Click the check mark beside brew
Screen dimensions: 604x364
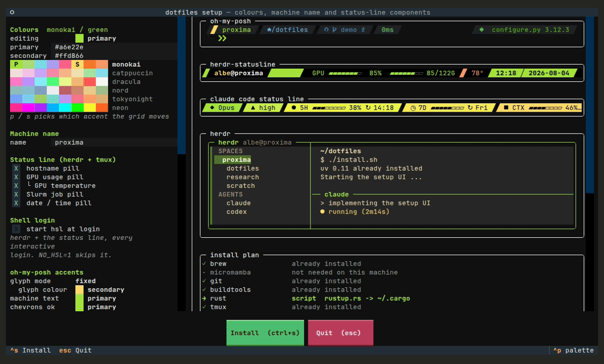(204, 264)
